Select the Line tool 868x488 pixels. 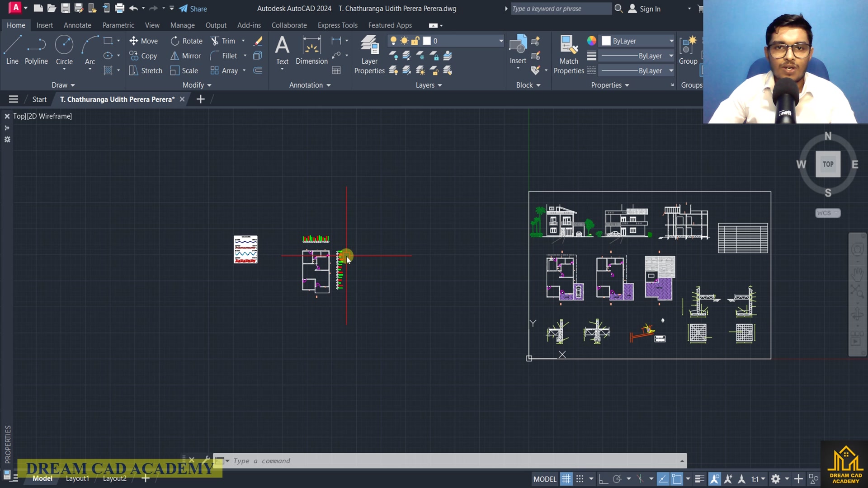[x=12, y=50]
